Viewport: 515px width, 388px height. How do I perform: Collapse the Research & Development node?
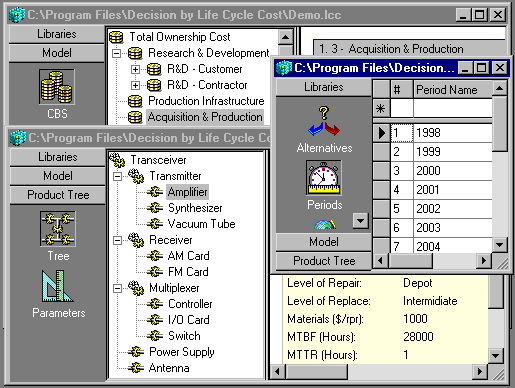tap(116, 53)
